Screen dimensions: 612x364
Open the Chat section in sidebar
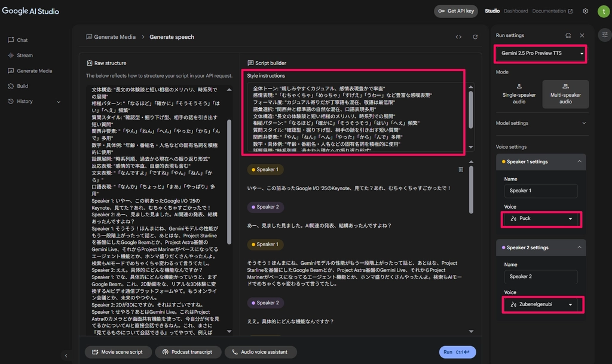(18, 40)
